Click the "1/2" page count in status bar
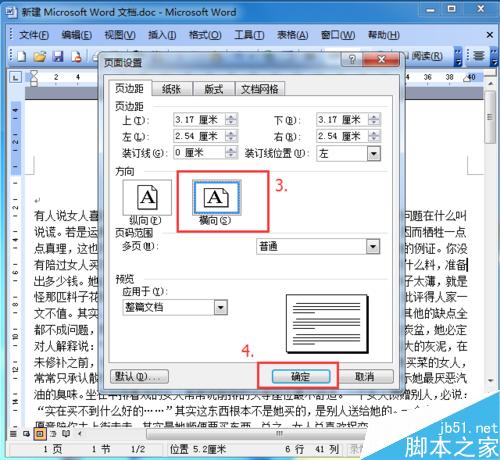The image size is (500, 460). tap(138, 449)
